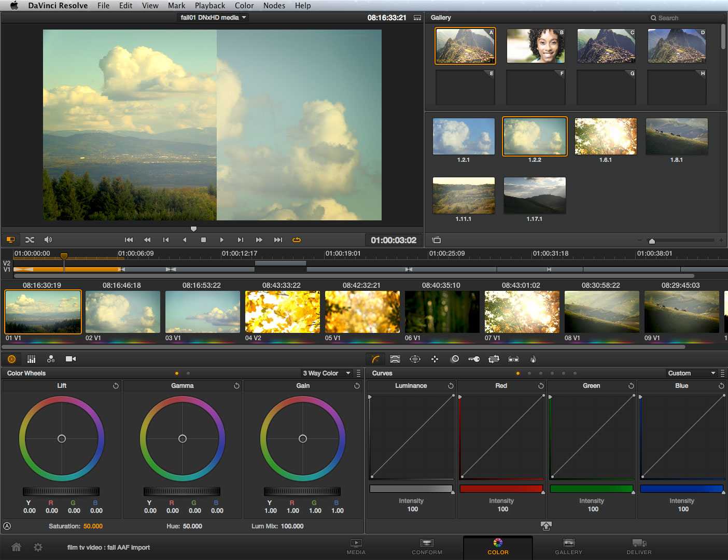Viewport: 728px width, 560px height.
Task: Reset the Gamma color wheel
Action: (x=236, y=385)
